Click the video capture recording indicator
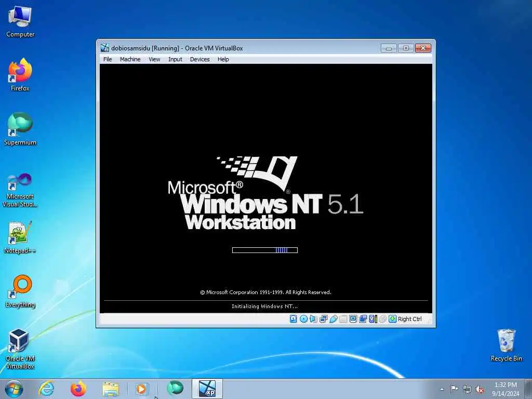The height and width of the screenshot is (399, 532). pyautogui.click(x=363, y=319)
